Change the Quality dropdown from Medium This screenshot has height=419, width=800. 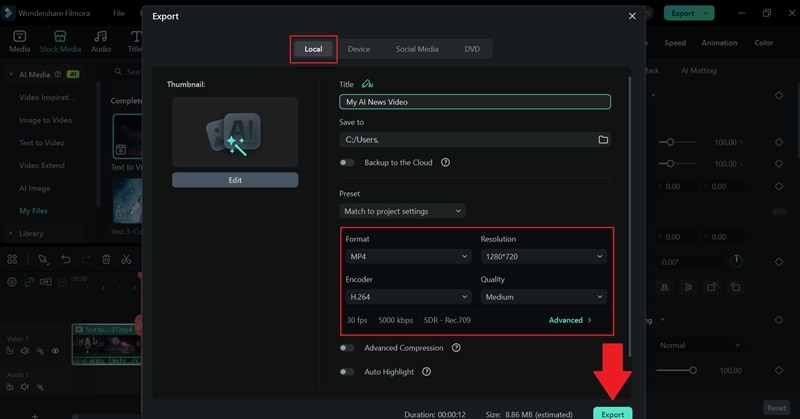(x=543, y=297)
